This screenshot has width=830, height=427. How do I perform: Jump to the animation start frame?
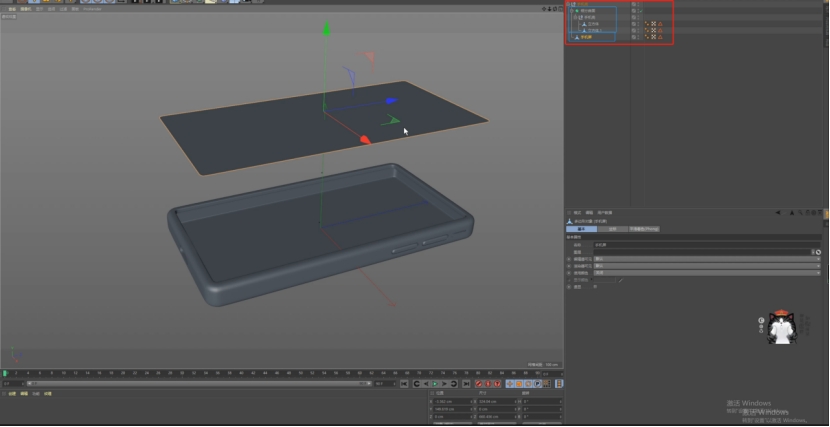(404, 384)
